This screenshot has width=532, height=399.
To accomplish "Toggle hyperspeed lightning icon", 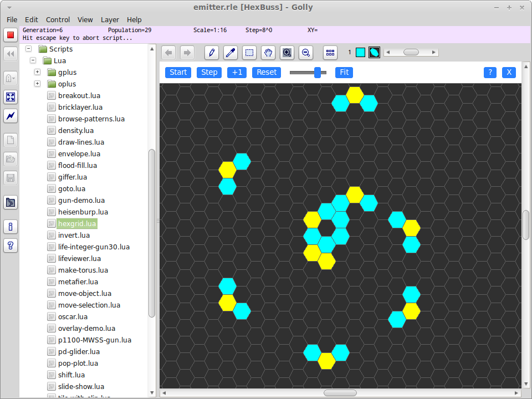I will [11, 116].
